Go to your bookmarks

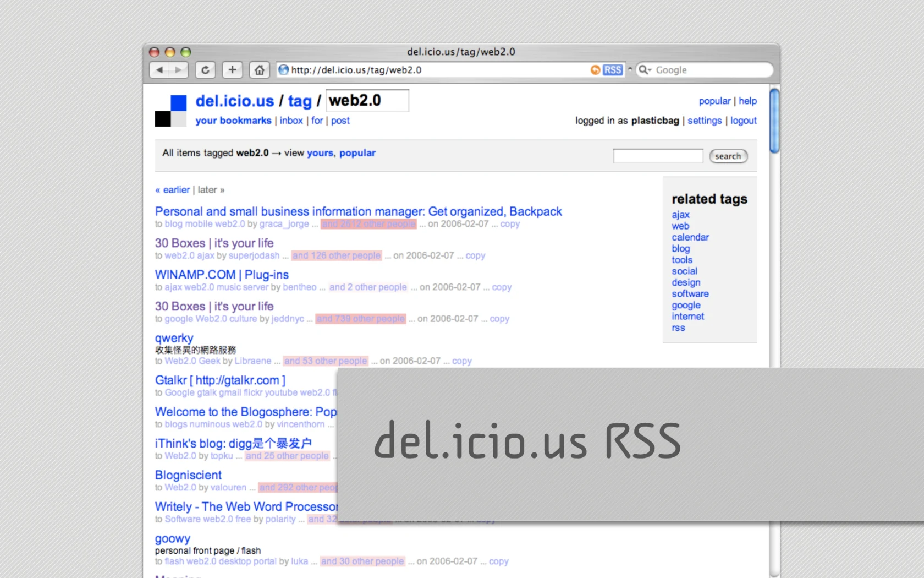pyautogui.click(x=233, y=121)
